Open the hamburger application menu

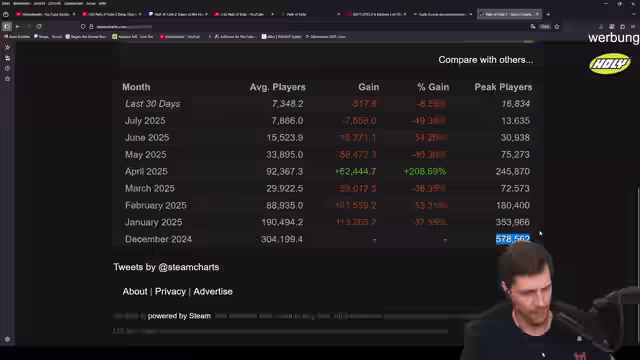633,27
